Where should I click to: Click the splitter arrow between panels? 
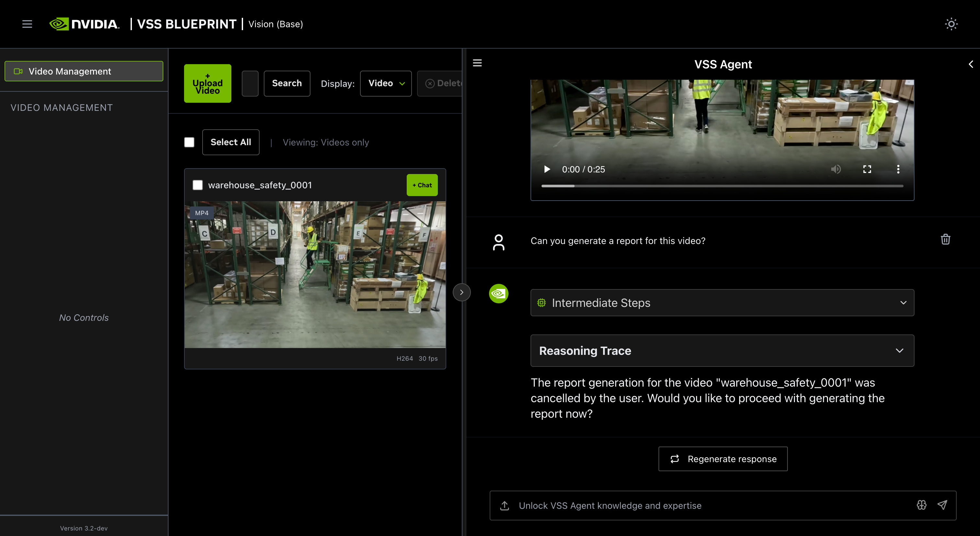click(461, 292)
